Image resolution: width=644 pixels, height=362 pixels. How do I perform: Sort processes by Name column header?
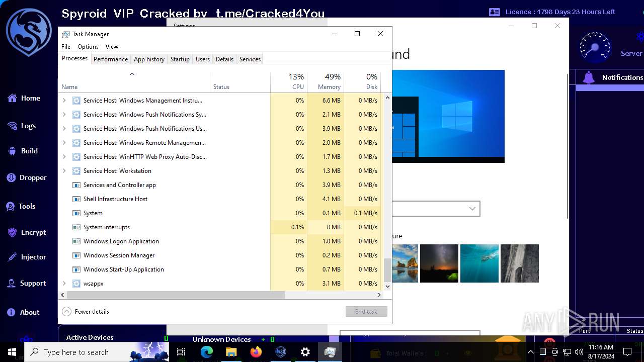tap(134, 81)
